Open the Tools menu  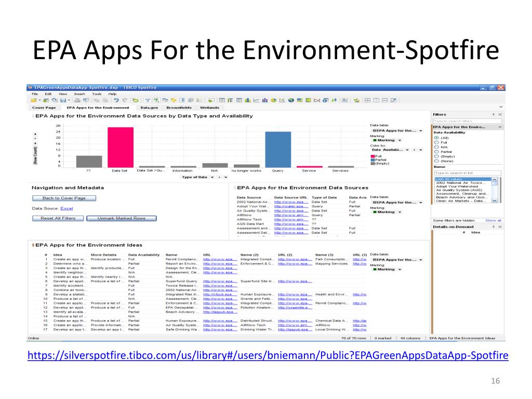pos(97,94)
